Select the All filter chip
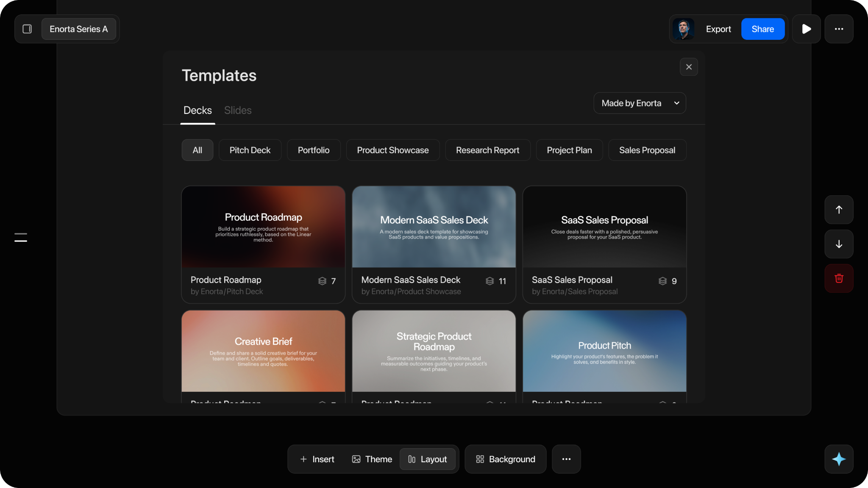The width and height of the screenshot is (868, 488). tap(198, 150)
